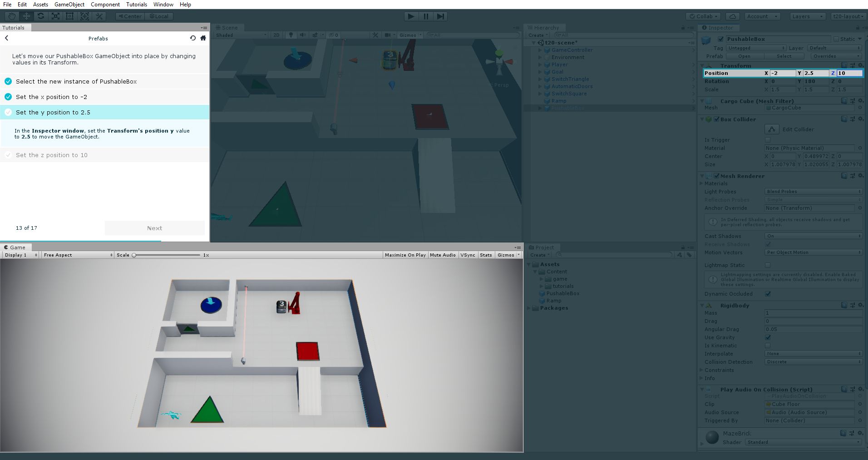Image resolution: width=868 pixels, height=460 pixels.
Task: Open the GameObject menu
Action: tap(69, 5)
